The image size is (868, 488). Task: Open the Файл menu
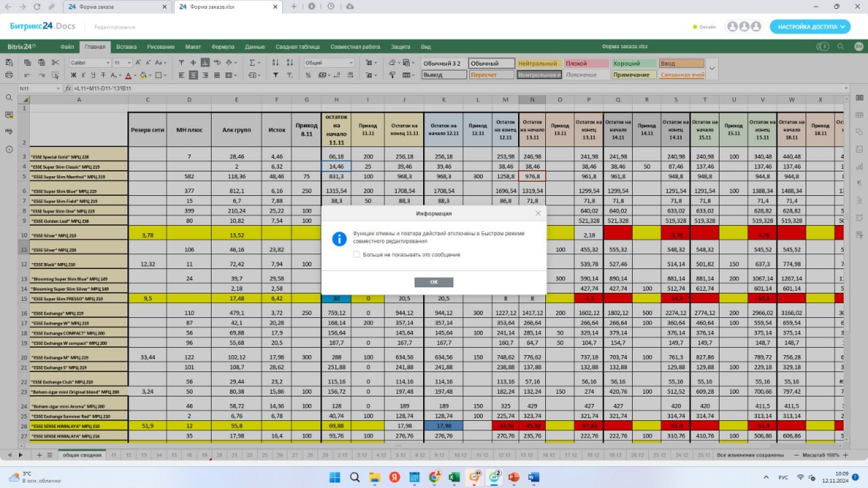coord(67,47)
